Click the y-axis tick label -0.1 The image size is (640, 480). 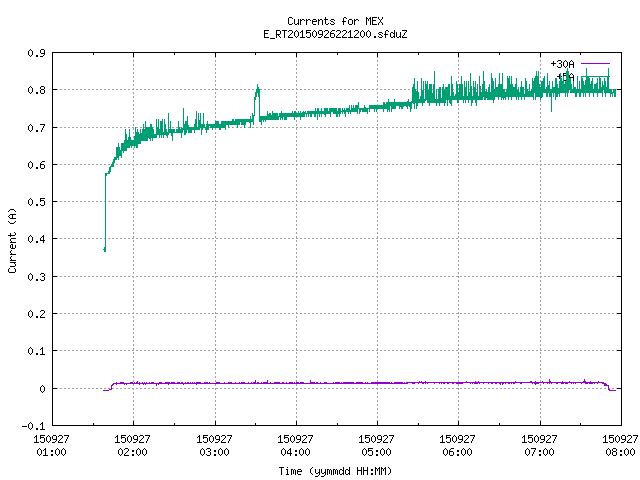point(33,426)
